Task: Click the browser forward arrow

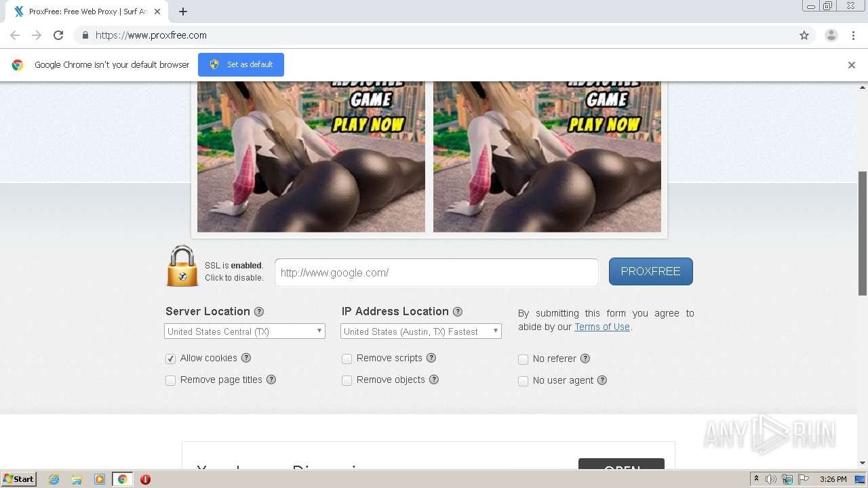Action: pos(37,35)
